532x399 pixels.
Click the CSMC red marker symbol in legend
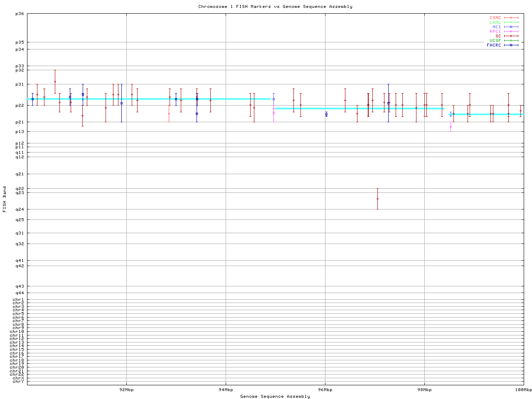pyautogui.click(x=511, y=18)
